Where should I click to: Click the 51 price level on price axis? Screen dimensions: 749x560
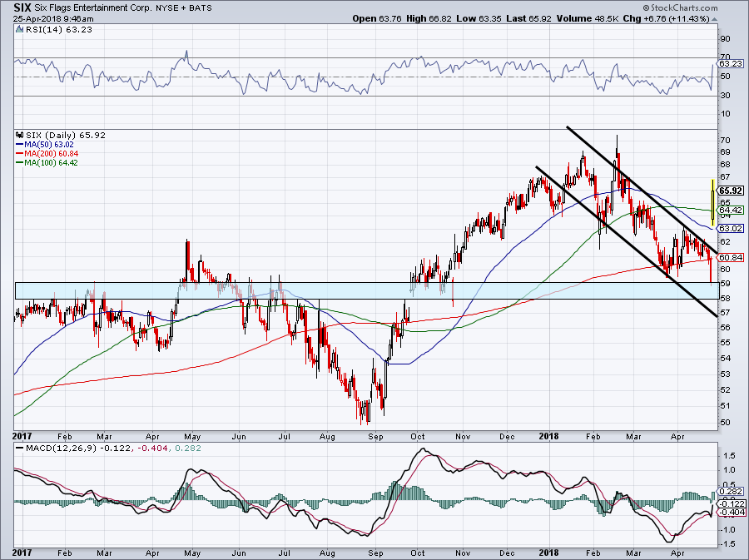[725, 406]
